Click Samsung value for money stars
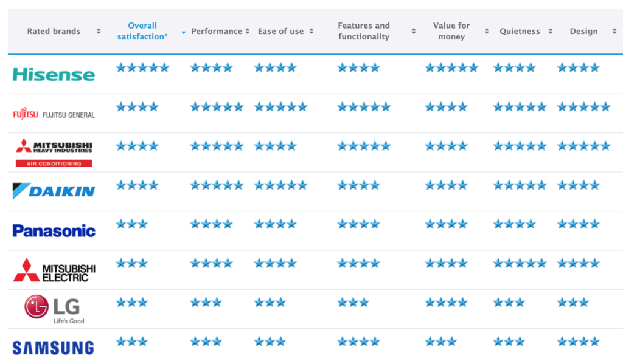 coord(440,342)
